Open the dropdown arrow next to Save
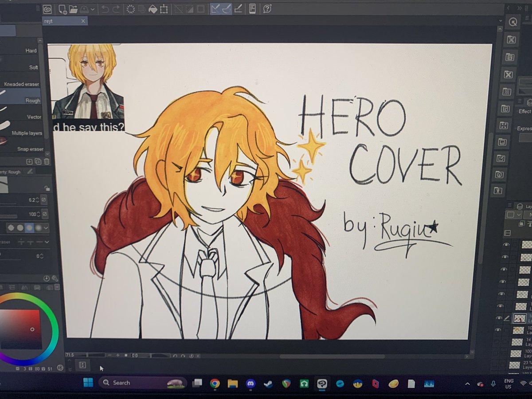The width and height of the screenshot is (532, 399). pos(92,8)
